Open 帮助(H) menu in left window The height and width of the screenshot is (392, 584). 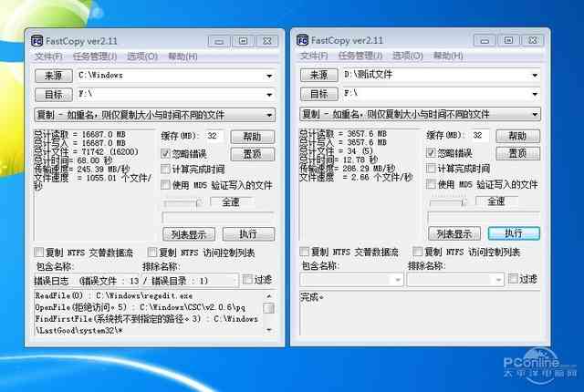(x=182, y=57)
